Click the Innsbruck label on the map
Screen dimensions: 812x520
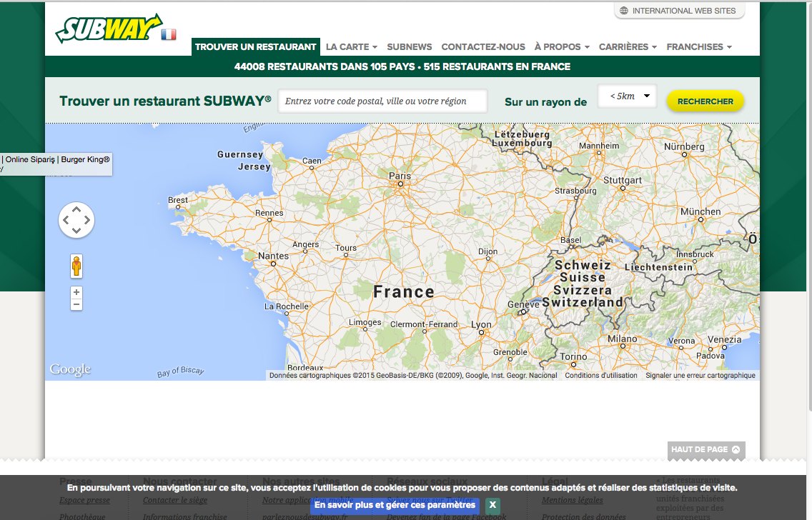[x=695, y=254]
